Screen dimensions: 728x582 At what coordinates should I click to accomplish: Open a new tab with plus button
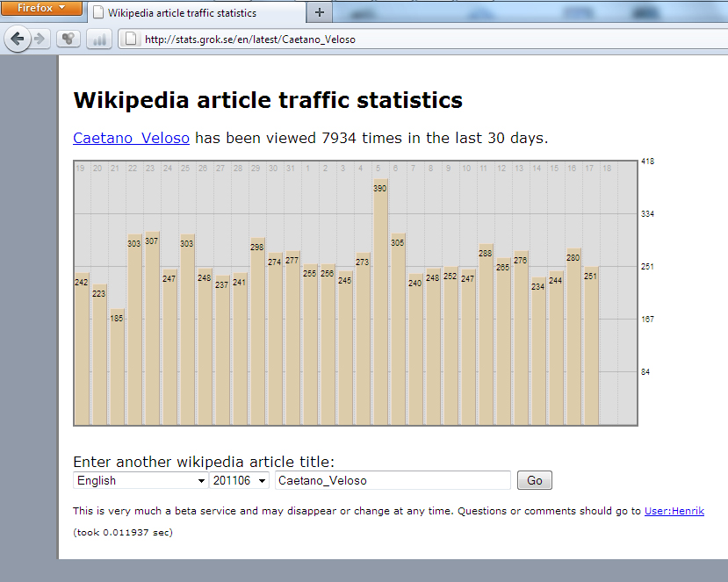[x=319, y=12]
